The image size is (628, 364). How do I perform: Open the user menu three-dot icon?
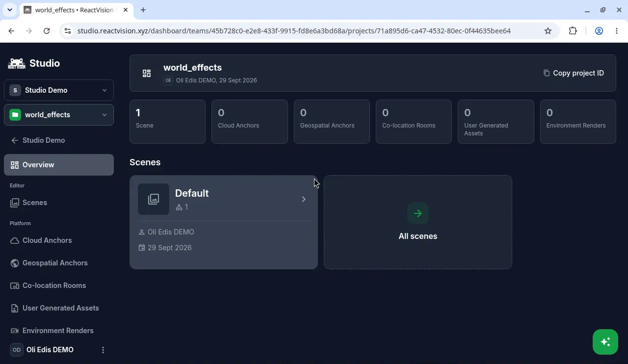tap(103, 350)
